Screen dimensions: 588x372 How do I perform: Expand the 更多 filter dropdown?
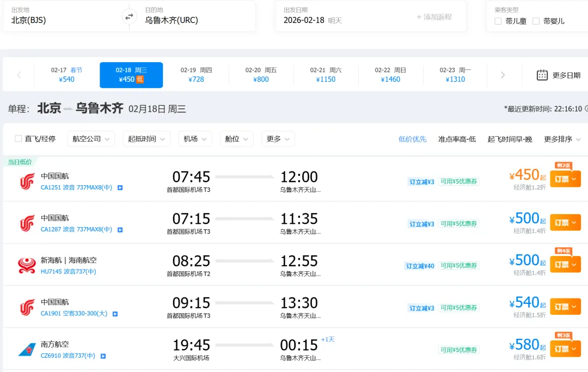pyautogui.click(x=278, y=139)
